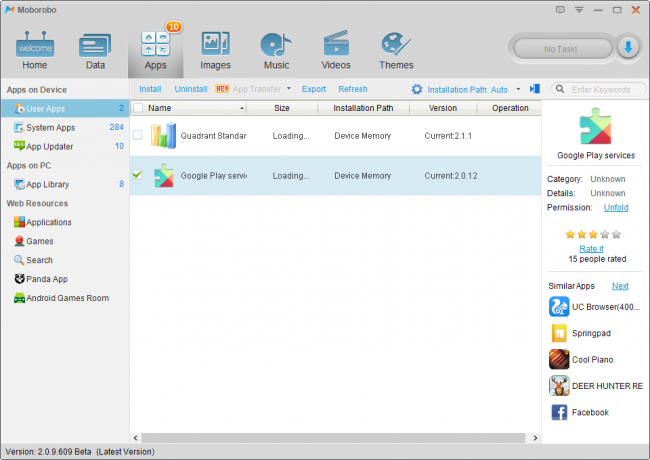
Task: Open App Library under Apps on PC
Action: [x=65, y=184]
